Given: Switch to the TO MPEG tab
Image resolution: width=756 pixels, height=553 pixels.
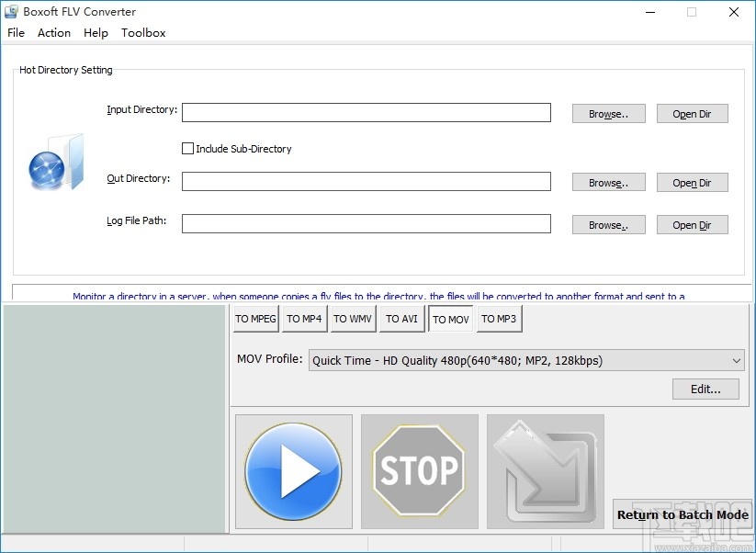Looking at the screenshot, I should pos(255,319).
